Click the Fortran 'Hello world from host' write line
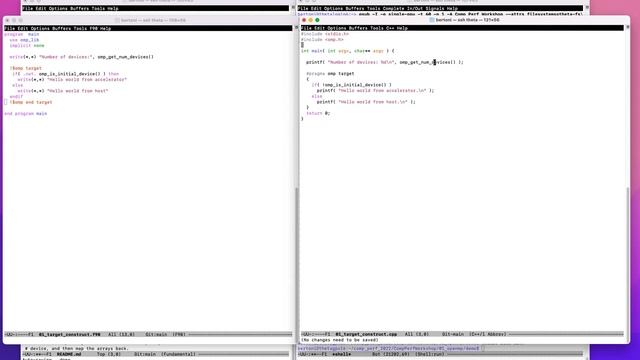640x360 pixels. click(x=62, y=91)
